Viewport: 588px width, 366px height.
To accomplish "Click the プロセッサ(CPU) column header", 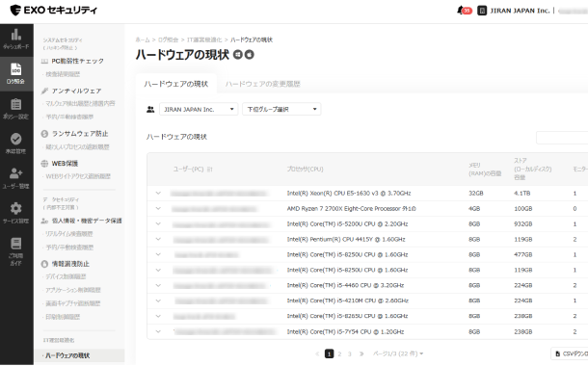I will click(305, 170).
